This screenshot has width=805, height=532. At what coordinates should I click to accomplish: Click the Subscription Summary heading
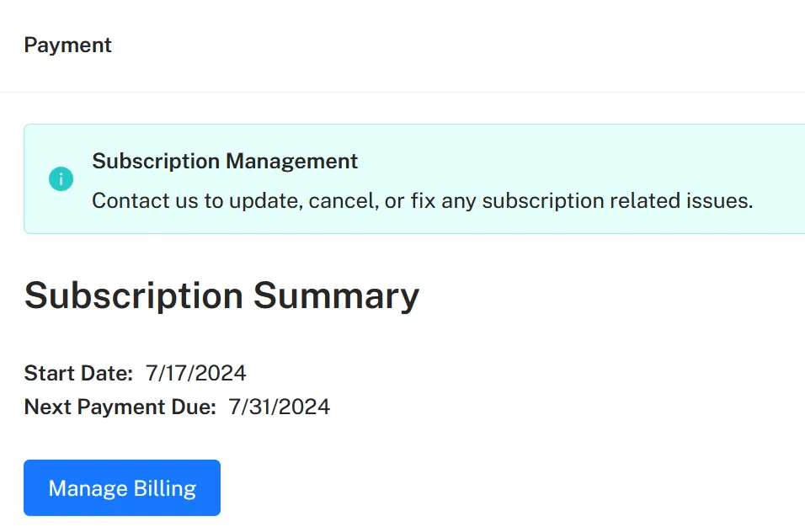(x=221, y=296)
